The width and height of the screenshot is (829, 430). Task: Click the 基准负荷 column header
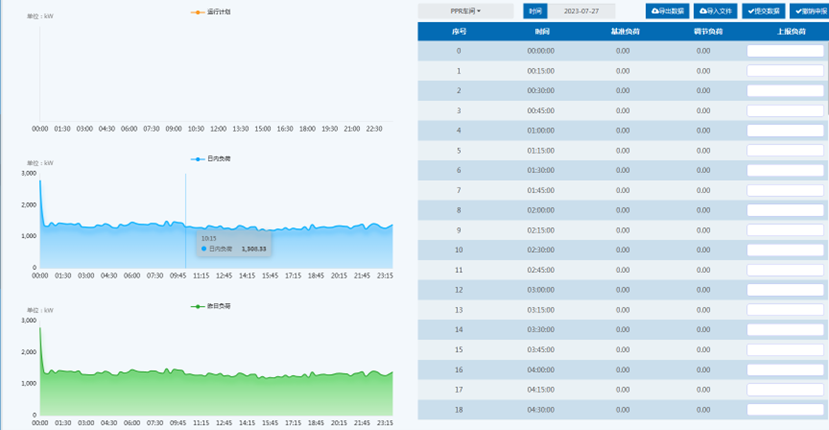pos(625,32)
